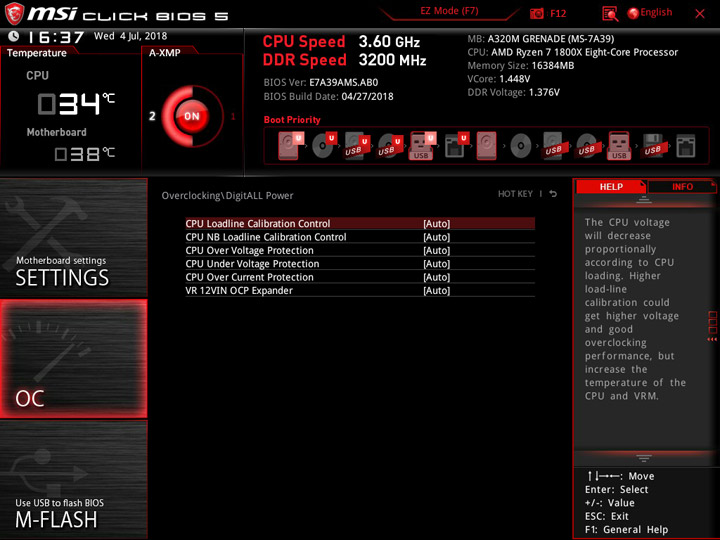Select the CPU NB Loadline Calibration Control label
The height and width of the screenshot is (540, 720).
point(266,237)
